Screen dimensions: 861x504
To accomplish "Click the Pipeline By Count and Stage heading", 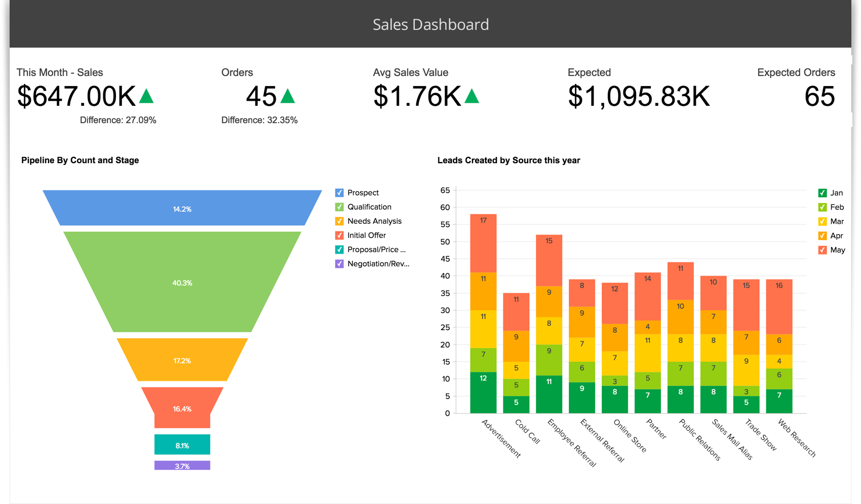I will (x=80, y=160).
